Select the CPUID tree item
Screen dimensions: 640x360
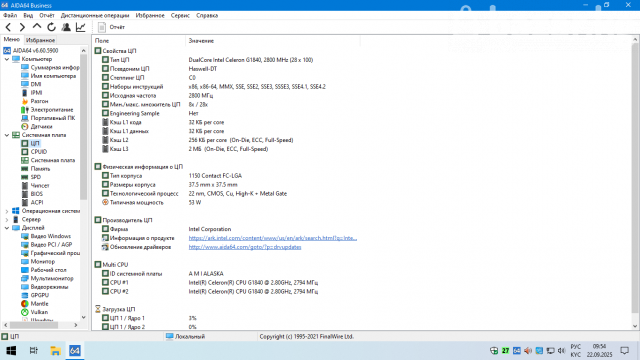(x=34, y=152)
